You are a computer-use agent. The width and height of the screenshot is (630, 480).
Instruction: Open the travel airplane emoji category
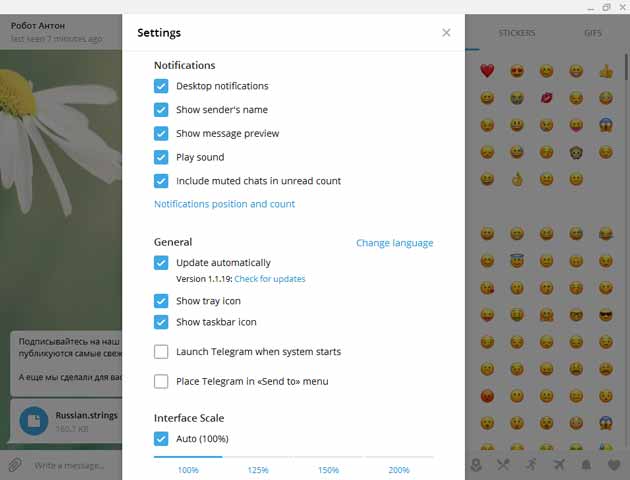558,465
